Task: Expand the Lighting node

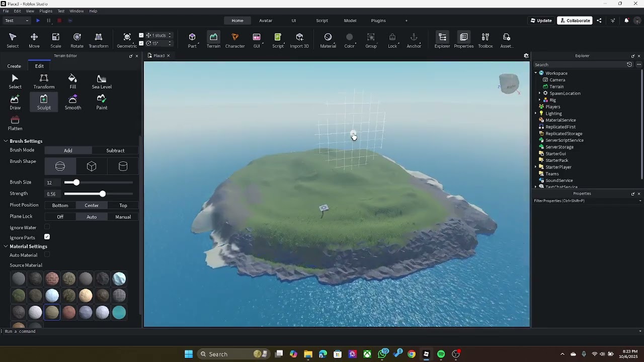Action: click(536, 113)
